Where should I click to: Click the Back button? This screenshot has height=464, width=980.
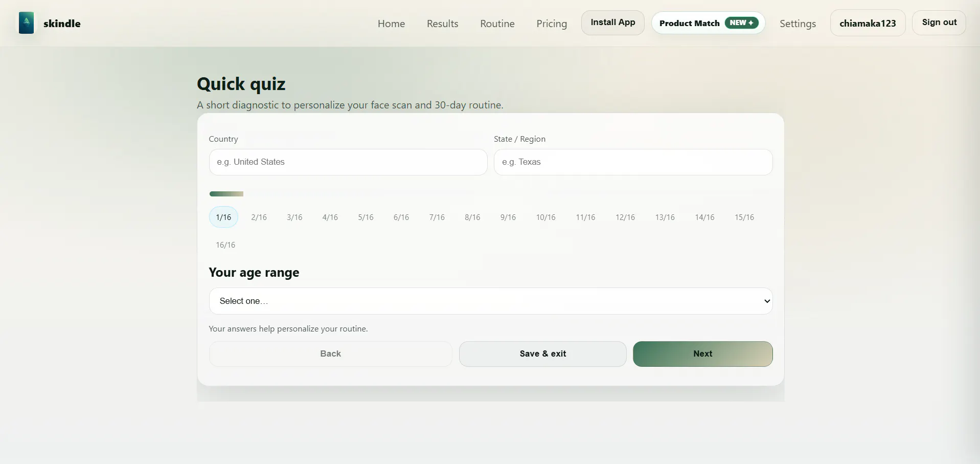click(330, 354)
